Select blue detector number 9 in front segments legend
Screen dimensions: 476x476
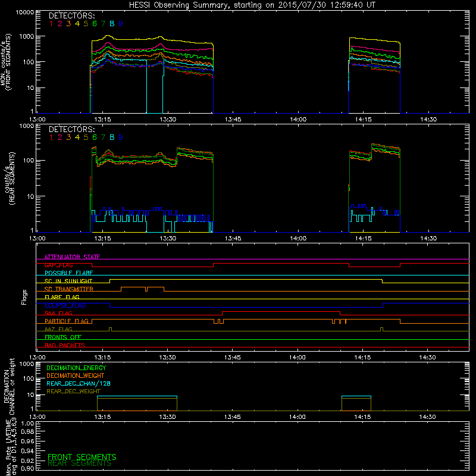tap(121, 24)
